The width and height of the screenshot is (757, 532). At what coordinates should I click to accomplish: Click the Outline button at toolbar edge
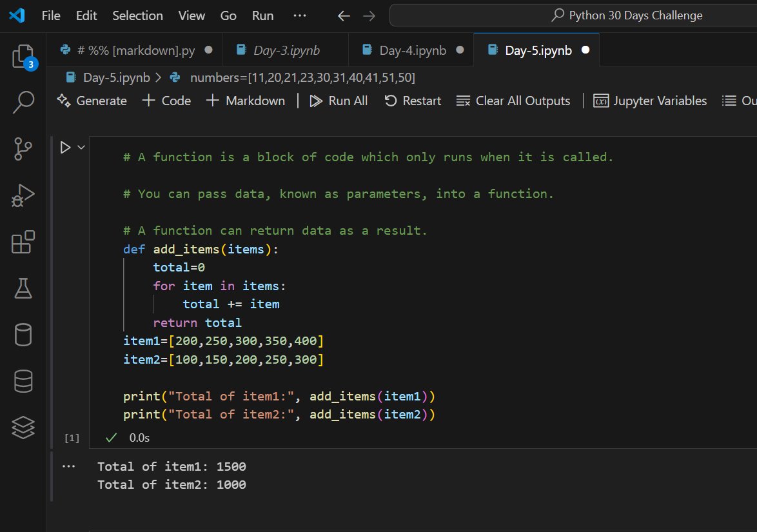point(739,101)
